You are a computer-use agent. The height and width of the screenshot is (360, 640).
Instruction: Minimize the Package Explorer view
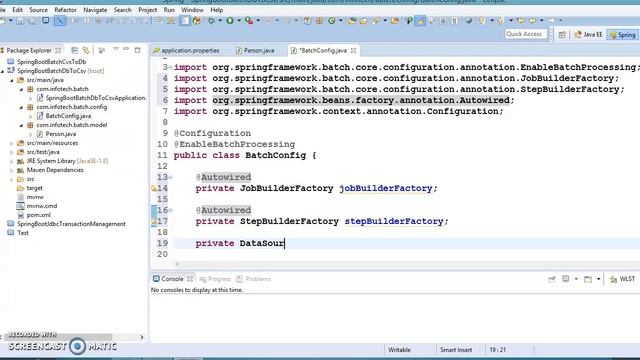[126, 50]
